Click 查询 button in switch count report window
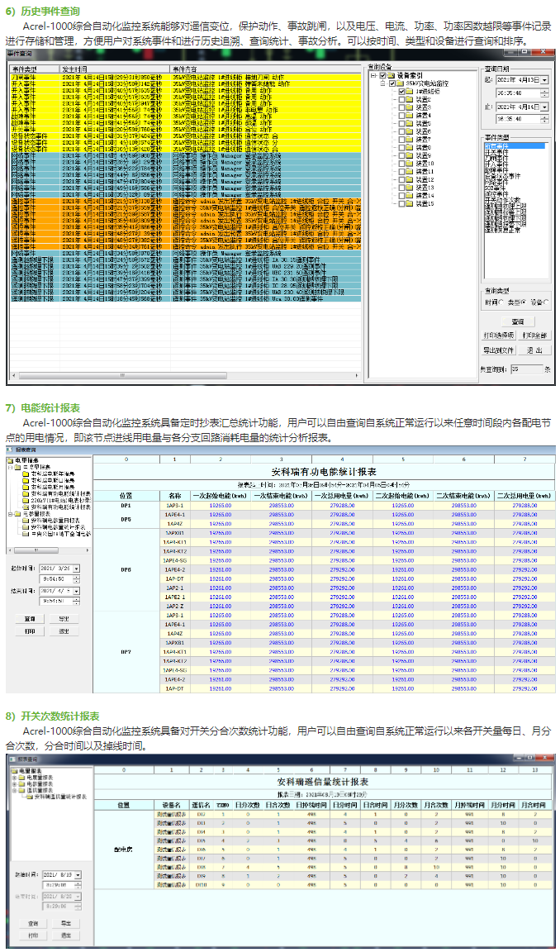The width and height of the screenshot is (560, 952). 33,923
